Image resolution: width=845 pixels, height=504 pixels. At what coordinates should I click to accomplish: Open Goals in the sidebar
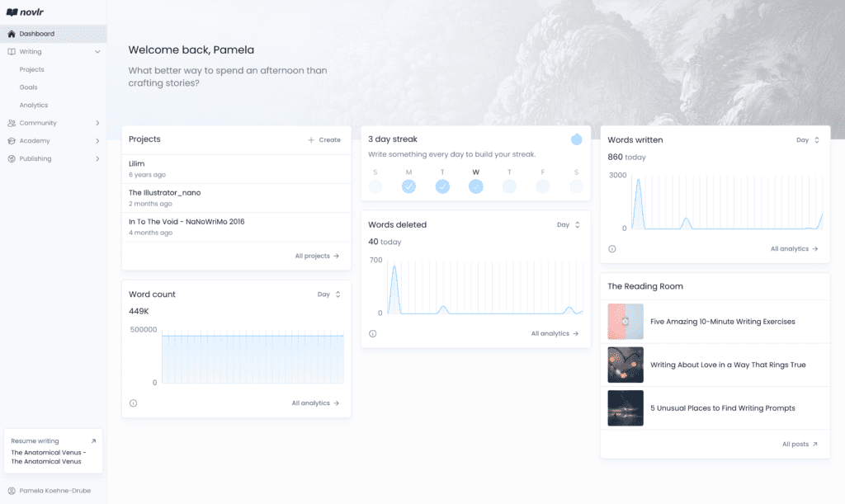[x=29, y=87]
